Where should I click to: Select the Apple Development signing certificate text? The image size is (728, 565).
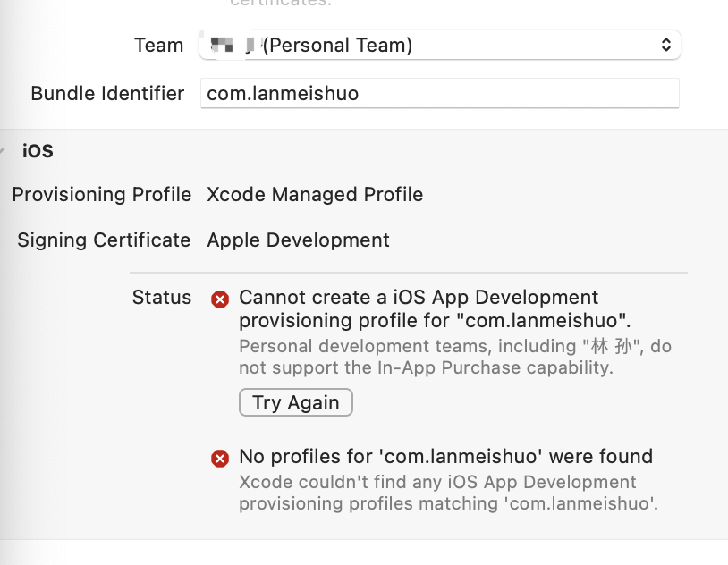(298, 240)
